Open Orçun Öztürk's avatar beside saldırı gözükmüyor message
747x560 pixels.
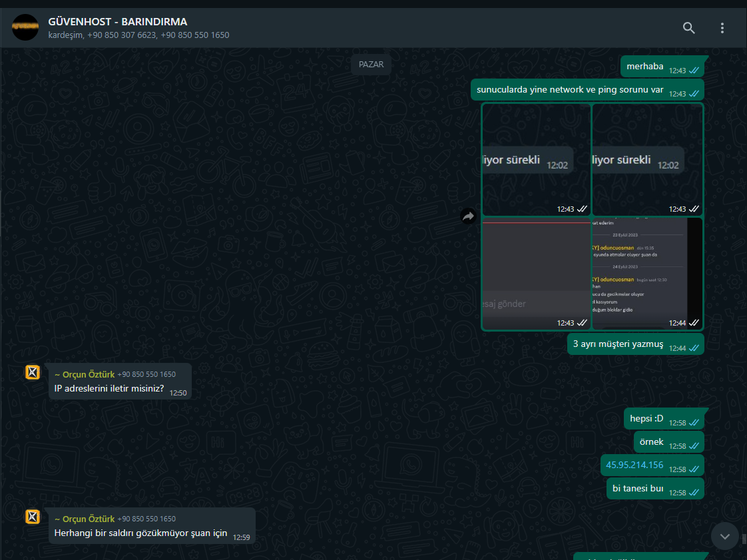pyautogui.click(x=33, y=517)
